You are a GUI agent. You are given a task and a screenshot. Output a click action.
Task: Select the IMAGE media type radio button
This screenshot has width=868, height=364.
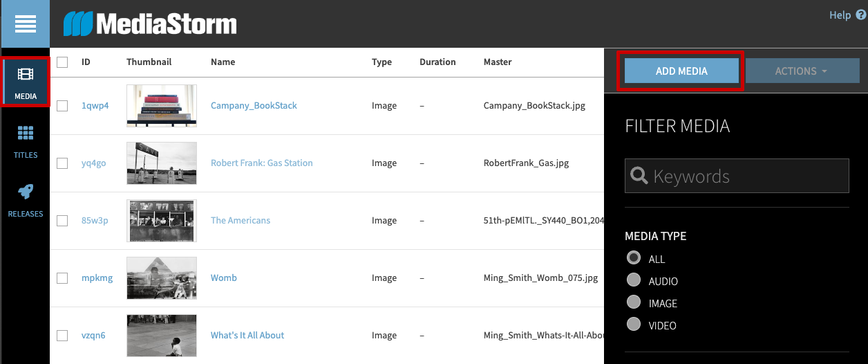point(633,302)
